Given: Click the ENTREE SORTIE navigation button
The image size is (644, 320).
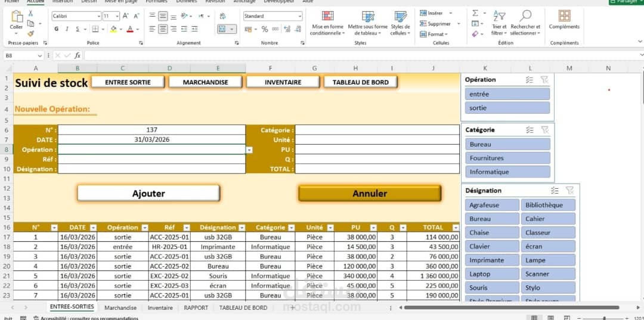Looking at the screenshot, I should [128, 82].
